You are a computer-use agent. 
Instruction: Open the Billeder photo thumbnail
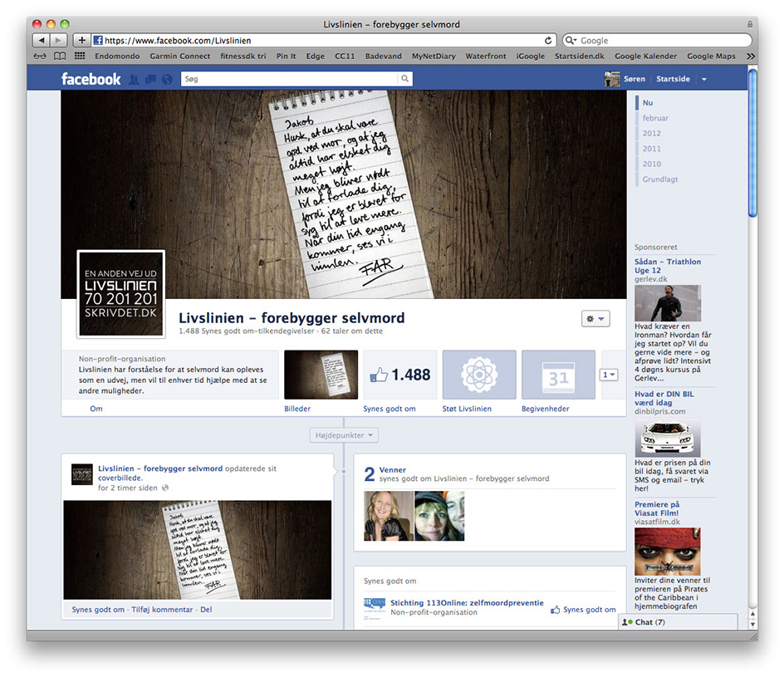click(x=321, y=375)
